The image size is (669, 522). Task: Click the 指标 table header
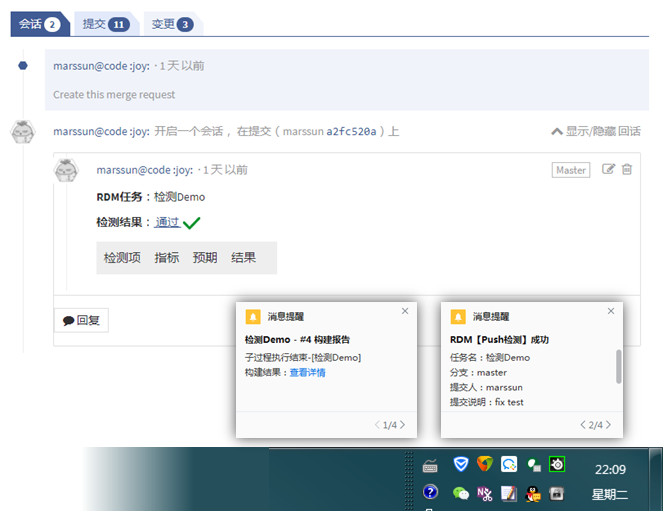click(x=167, y=257)
